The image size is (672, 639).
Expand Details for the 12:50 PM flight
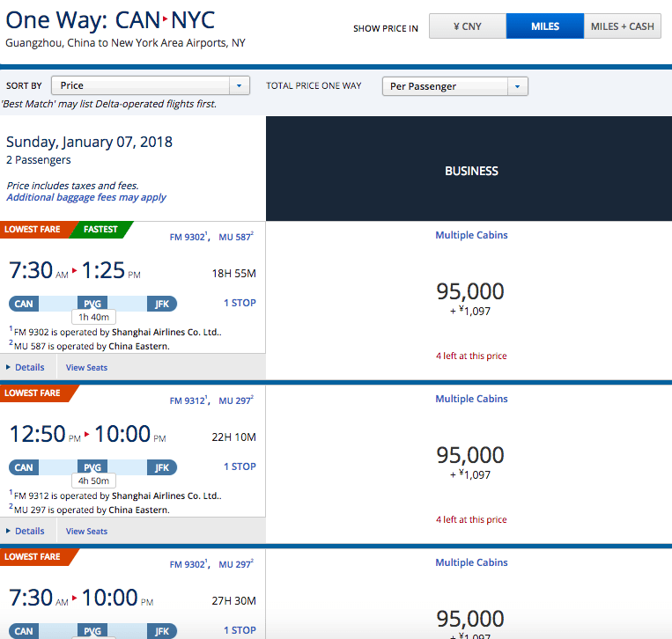point(26,531)
